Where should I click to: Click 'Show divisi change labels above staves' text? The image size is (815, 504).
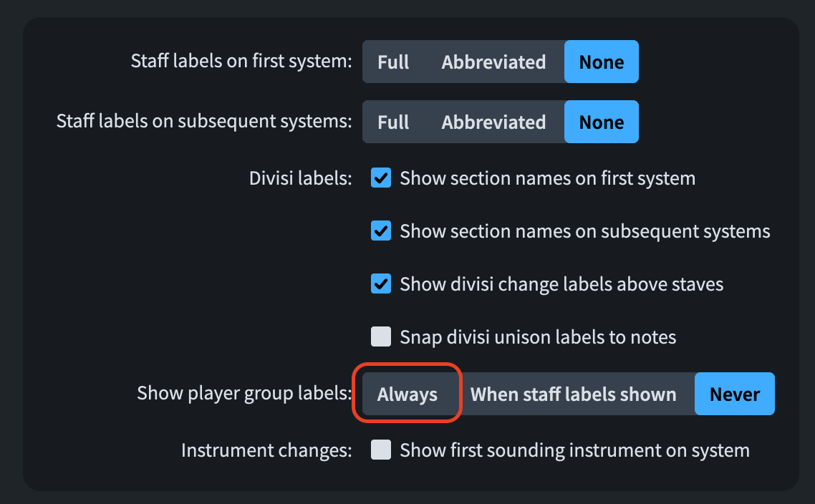click(x=561, y=284)
